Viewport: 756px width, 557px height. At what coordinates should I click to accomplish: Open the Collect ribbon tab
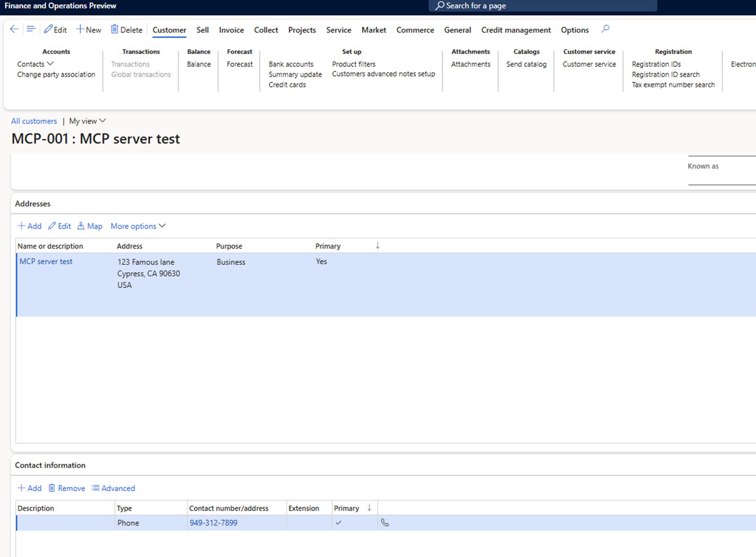[266, 30]
